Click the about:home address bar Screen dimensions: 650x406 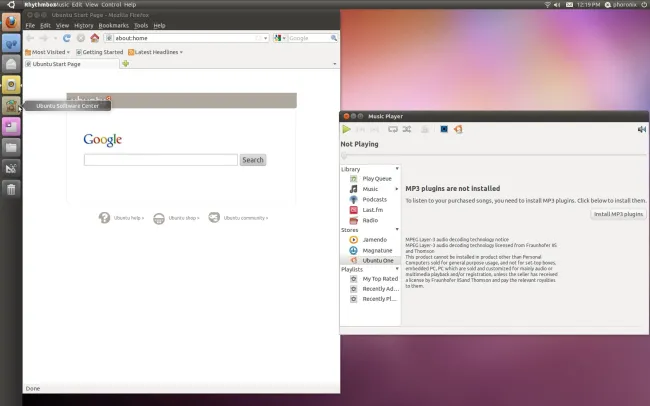click(x=187, y=38)
